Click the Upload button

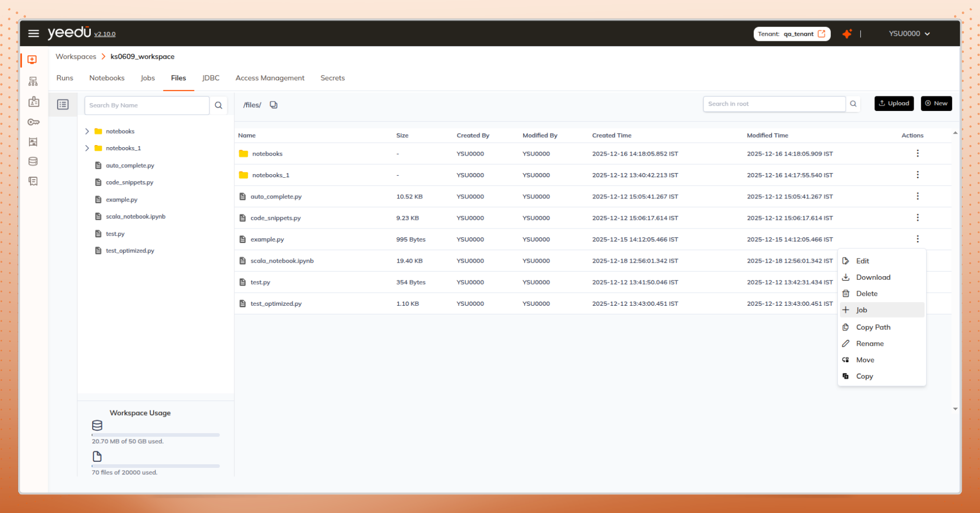click(x=893, y=103)
